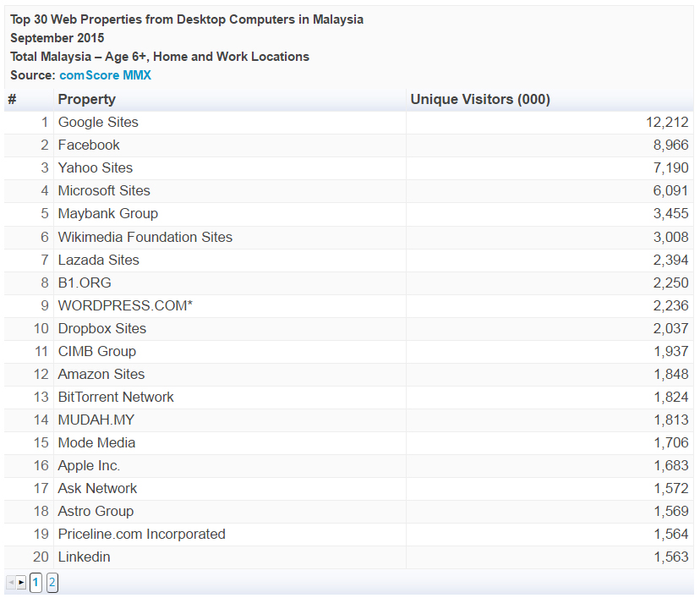
Task: Click the next page arrow icon
Action: 21,583
